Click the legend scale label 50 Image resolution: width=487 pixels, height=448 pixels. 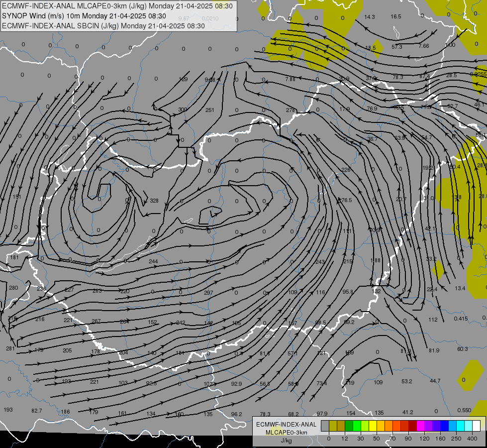(377, 439)
